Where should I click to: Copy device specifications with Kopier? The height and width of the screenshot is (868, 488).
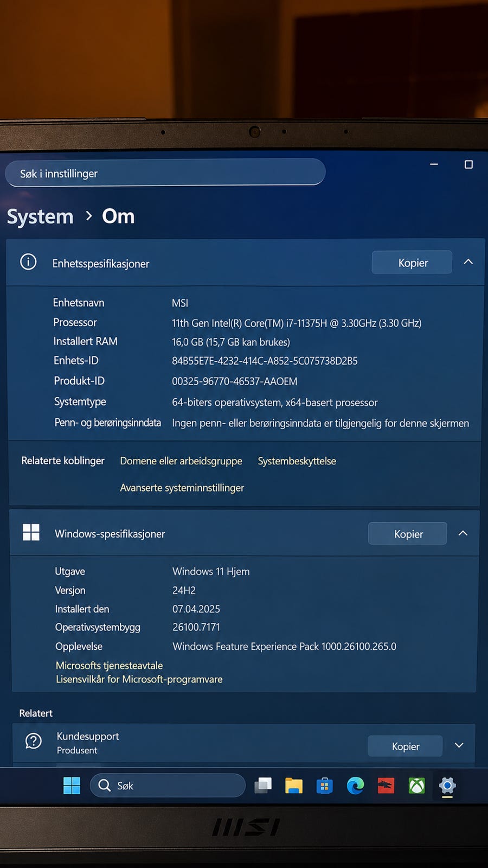click(x=412, y=263)
